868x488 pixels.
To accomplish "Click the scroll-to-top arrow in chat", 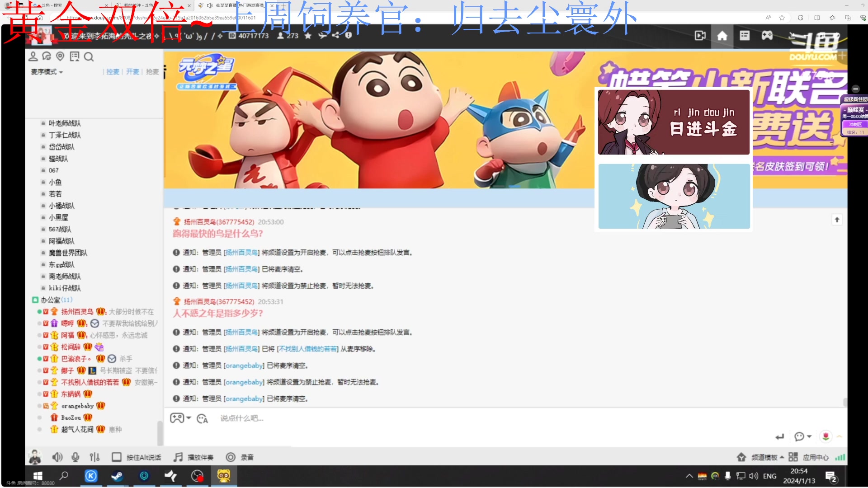I will tap(837, 220).
